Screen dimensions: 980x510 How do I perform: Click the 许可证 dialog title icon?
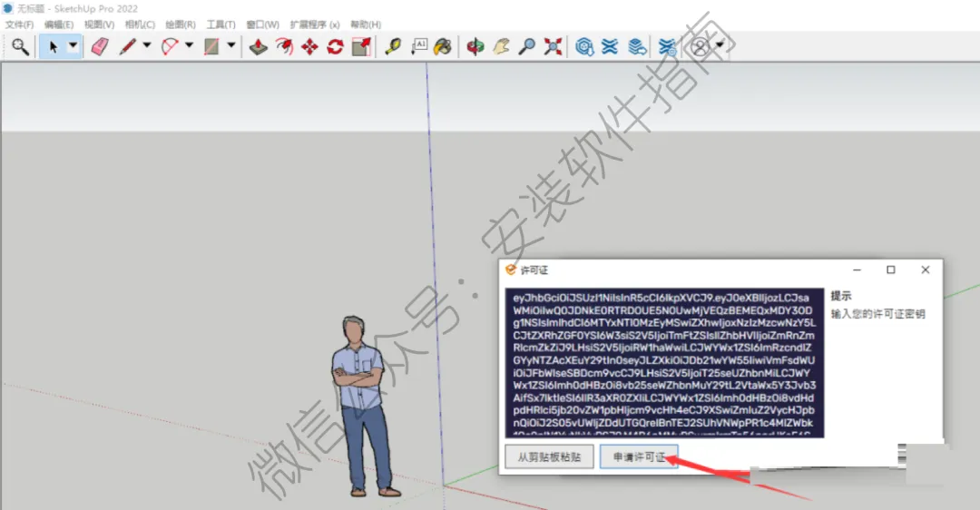pos(511,270)
